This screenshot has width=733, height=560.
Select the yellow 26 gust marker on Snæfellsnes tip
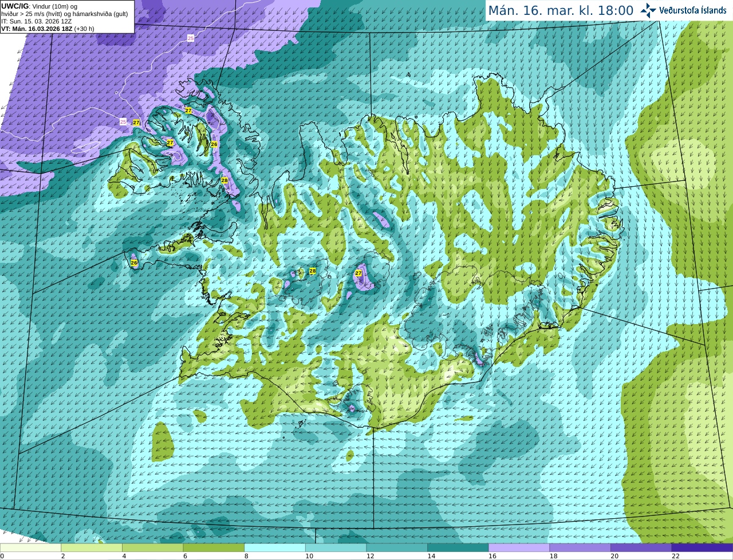click(x=134, y=263)
